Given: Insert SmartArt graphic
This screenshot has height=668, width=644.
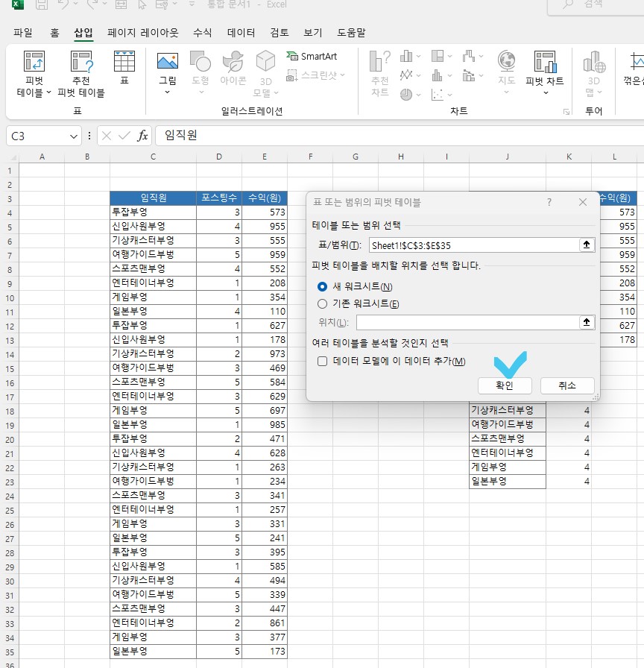Looking at the screenshot, I should pos(312,56).
